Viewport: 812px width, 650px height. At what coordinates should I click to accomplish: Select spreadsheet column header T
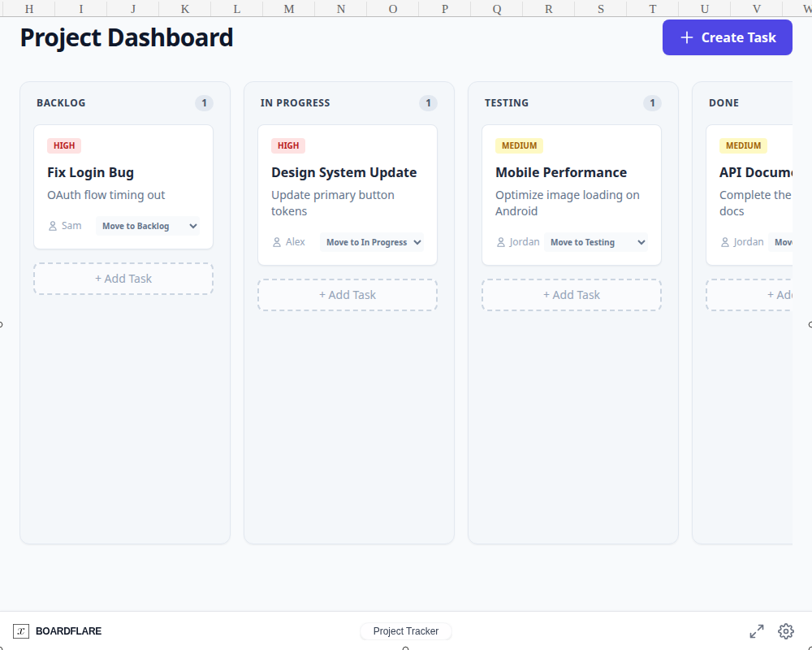[653, 9]
